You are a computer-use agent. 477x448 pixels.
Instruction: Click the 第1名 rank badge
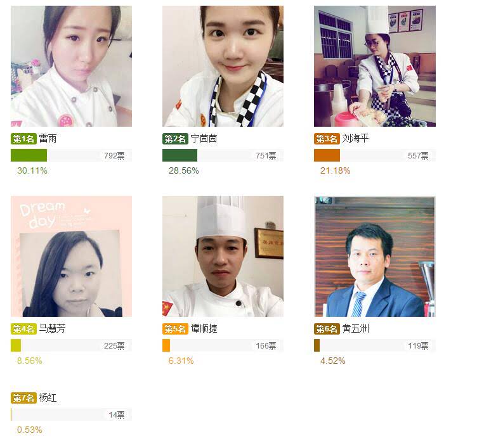click(x=23, y=139)
